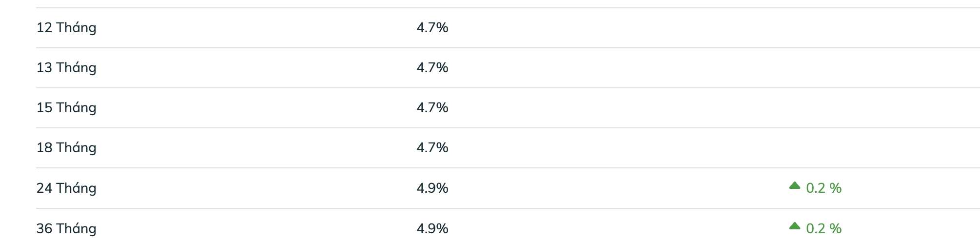Image resolution: width=980 pixels, height=243 pixels.
Task: Click the 0.2 % change for 36 Tháng
Action: (x=823, y=229)
